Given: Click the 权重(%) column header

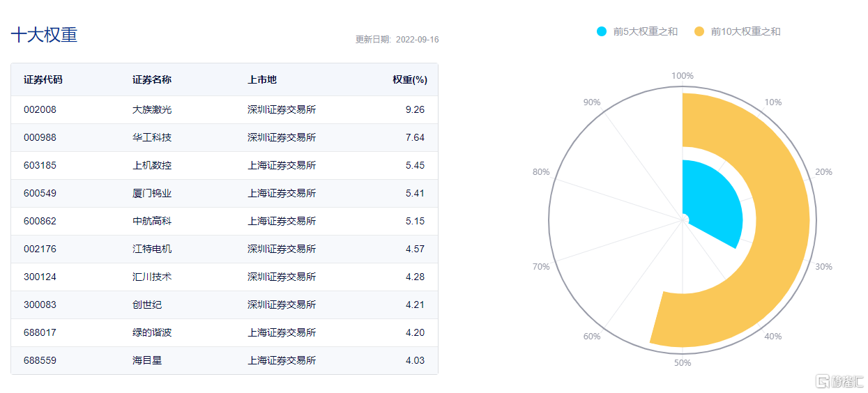Looking at the screenshot, I should pyautogui.click(x=410, y=79).
